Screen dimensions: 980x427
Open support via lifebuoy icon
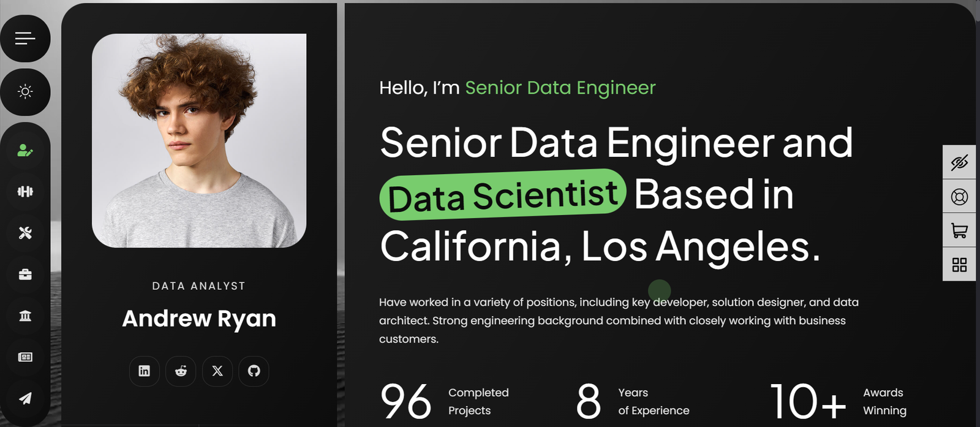[x=959, y=197]
